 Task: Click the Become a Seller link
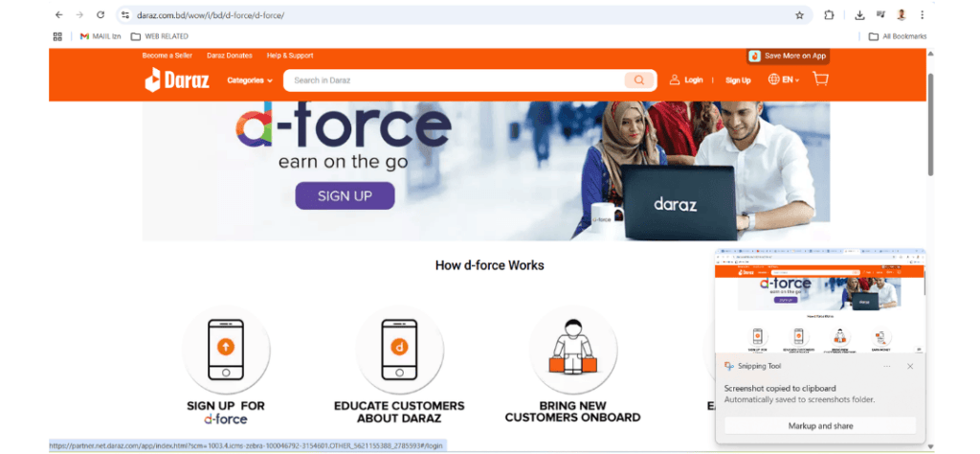[x=167, y=56]
